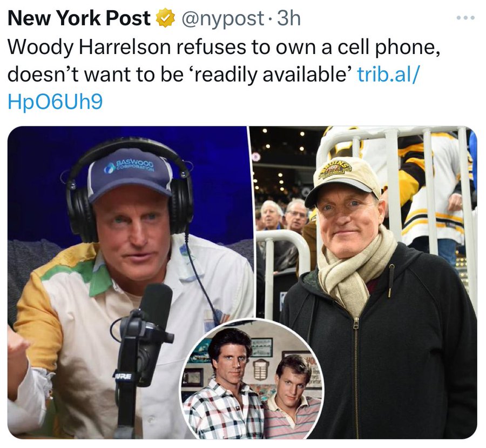The width and height of the screenshot is (486, 448).
Task: Open the circular inset photo of two men
Action: 252,379
